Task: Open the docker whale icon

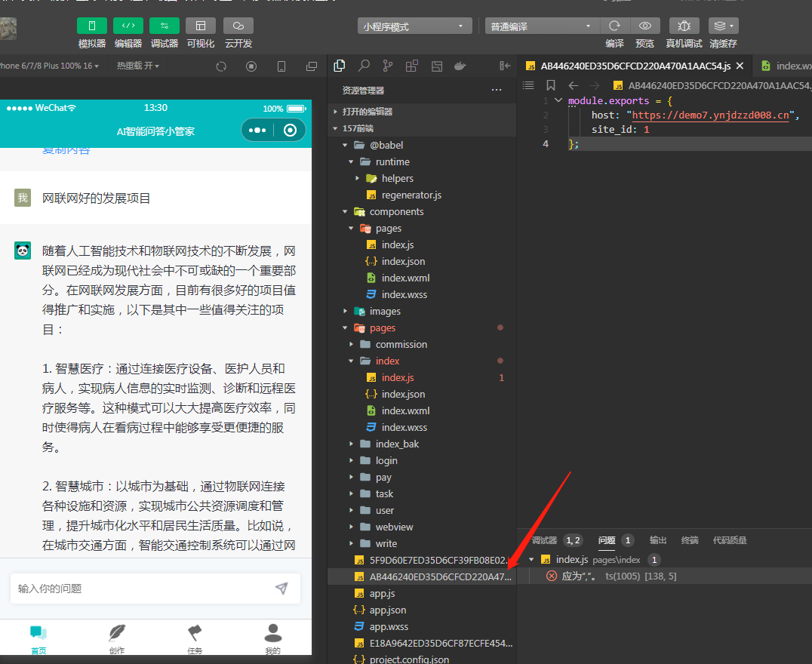Action: [460, 66]
